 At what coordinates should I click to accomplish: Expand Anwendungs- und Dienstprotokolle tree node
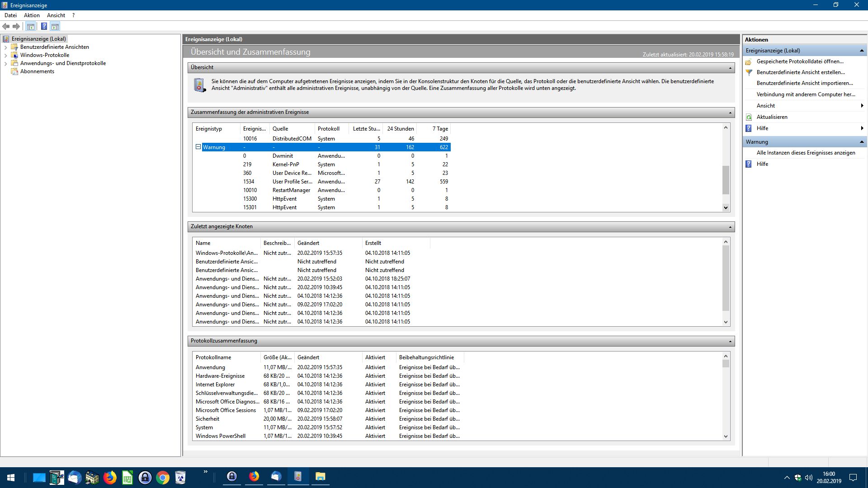click(x=5, y=63)
